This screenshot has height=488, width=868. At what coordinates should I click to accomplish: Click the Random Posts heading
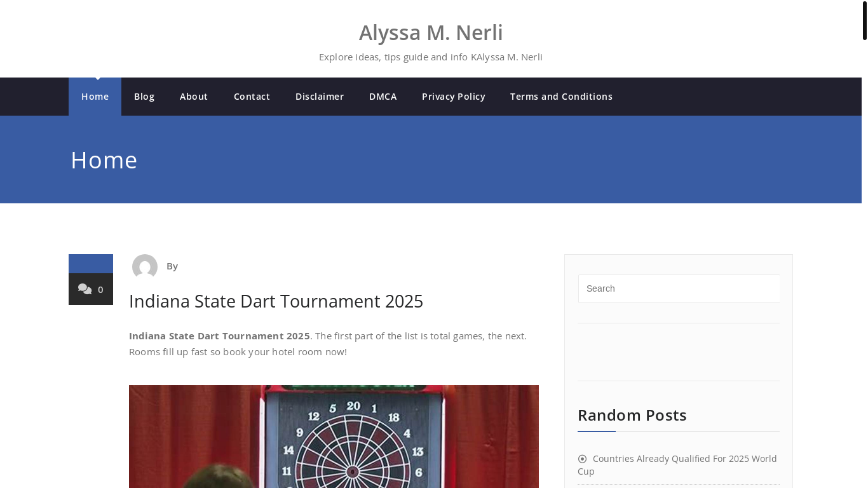tap(632, 415)
